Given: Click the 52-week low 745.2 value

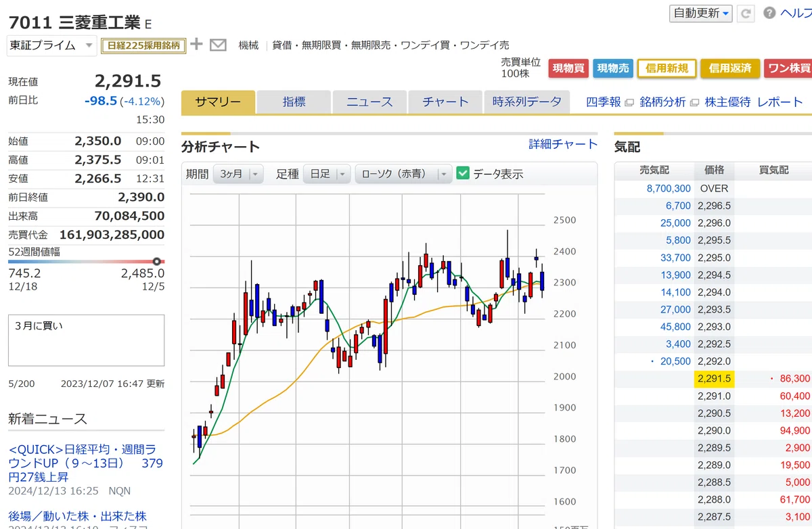Looking at the screenshot, I should [24, 273].
